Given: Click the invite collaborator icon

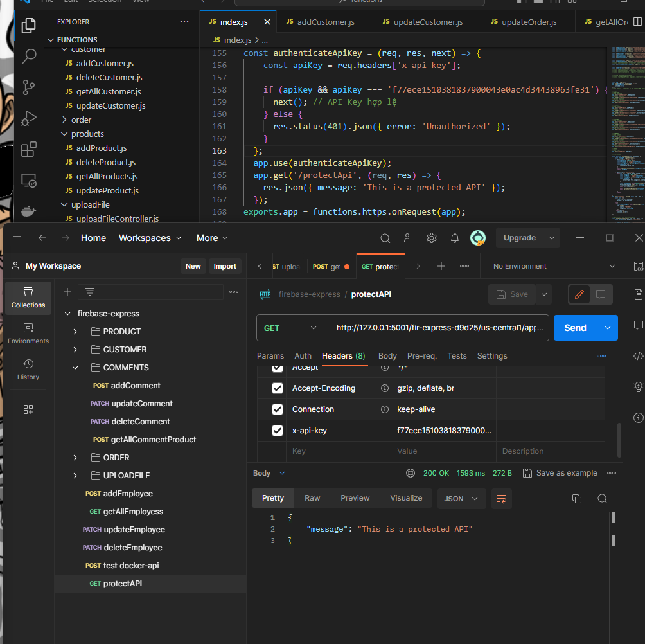Looking at the screenshot, I should point(409,238).
